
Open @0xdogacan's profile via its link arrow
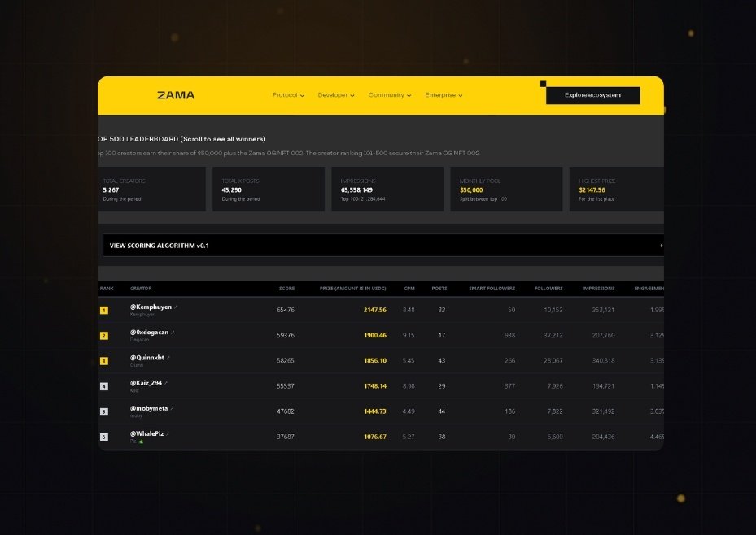(x=173, y=332)
